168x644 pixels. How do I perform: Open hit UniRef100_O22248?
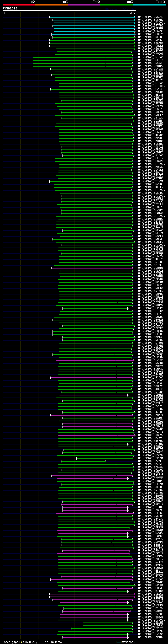pyautogui.click(x=151, y=89)
